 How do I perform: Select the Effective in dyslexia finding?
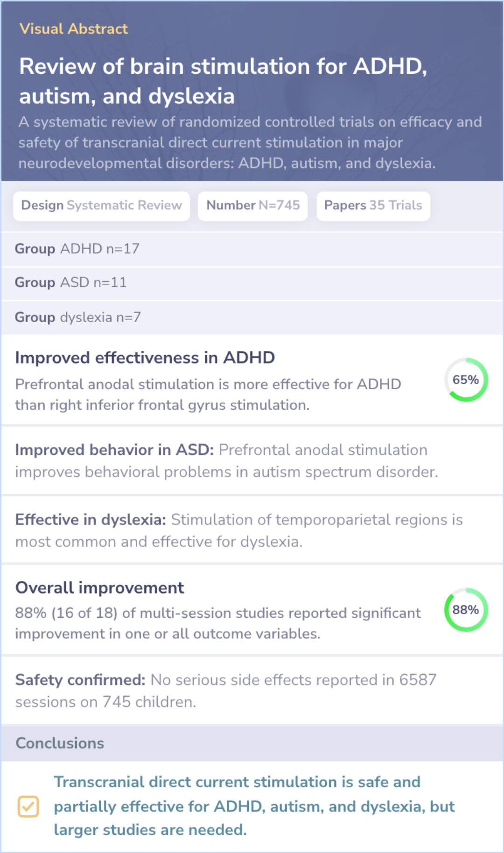tap(238, 530)
